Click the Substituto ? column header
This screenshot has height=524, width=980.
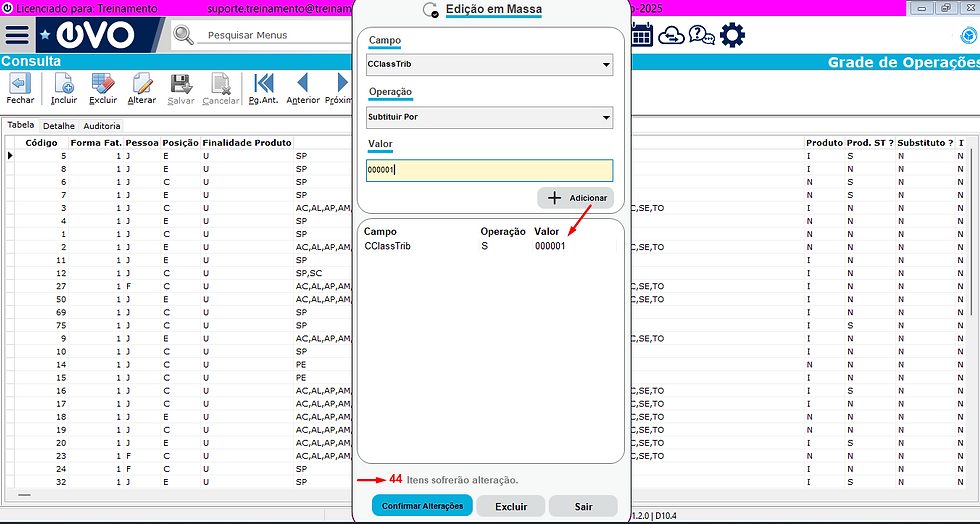925,143
